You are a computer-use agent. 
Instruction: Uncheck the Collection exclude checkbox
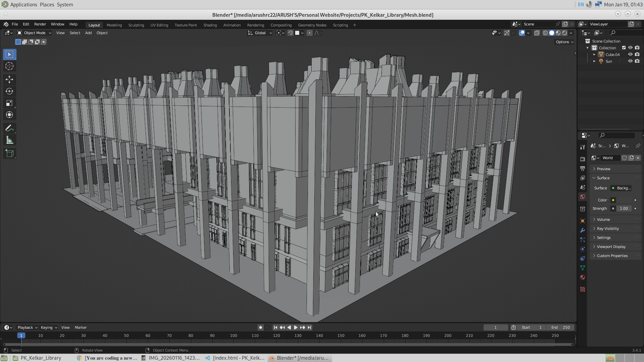point(624,48)
